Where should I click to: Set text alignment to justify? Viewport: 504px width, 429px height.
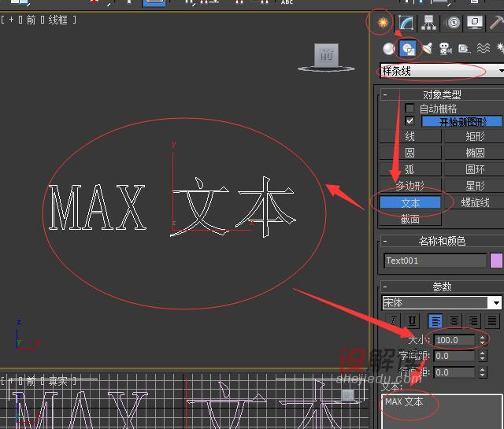[491, 320]
